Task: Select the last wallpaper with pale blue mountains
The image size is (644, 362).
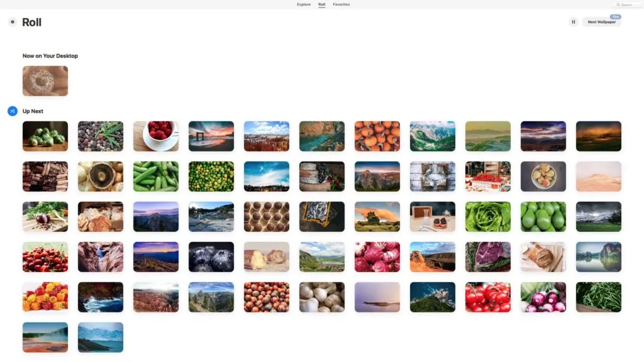Action: pos(101,337)
